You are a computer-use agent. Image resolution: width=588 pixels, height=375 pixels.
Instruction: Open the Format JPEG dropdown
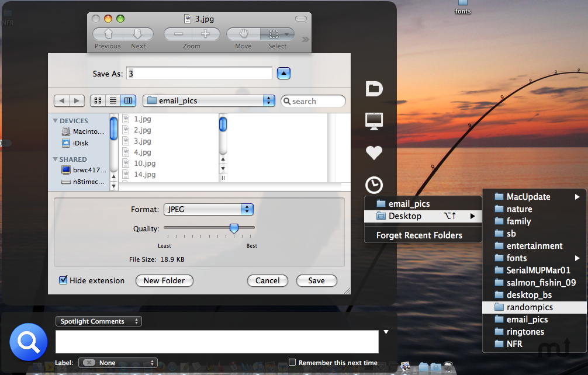point(209,210)
